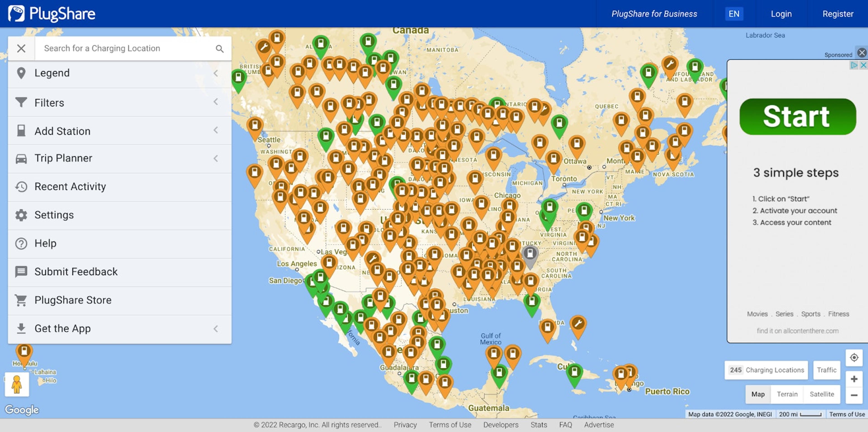Open the Advertise footer link
This screenshot has height=432, width=868.
(x=599, y=425)
